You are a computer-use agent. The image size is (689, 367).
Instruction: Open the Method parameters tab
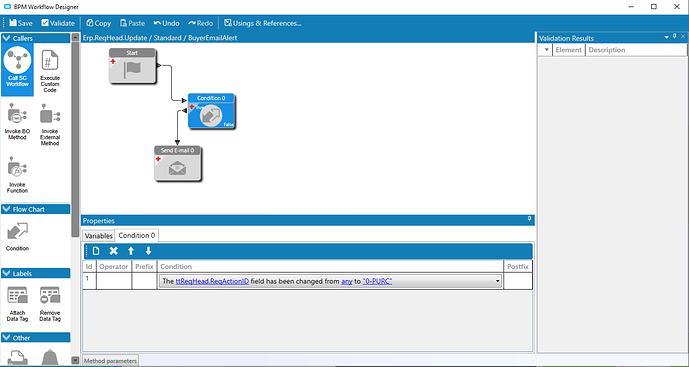coord(110,361)
